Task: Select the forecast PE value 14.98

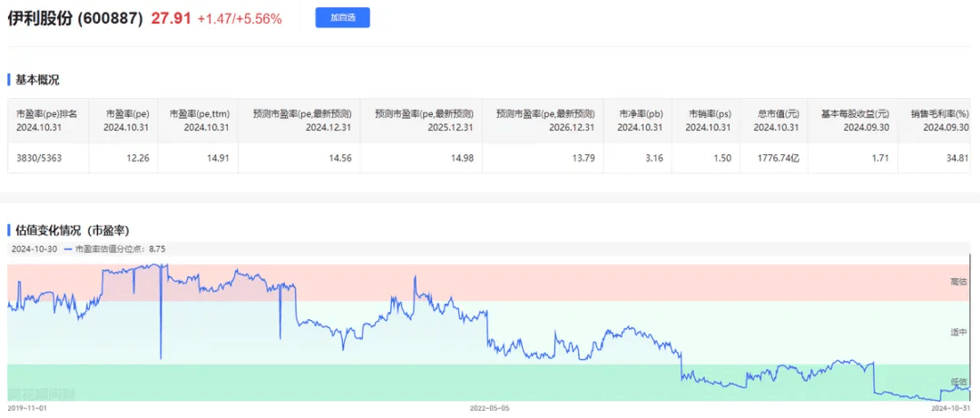Action: [463, 158]
